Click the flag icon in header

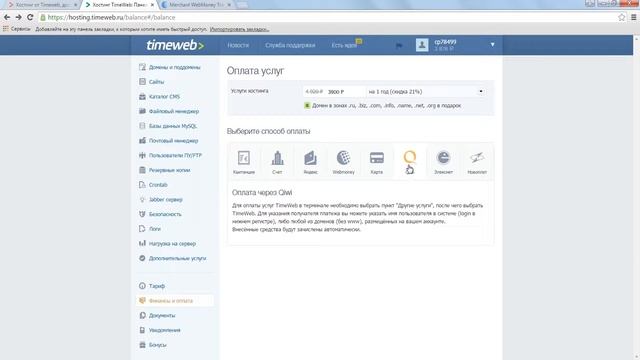[x=399, y=45]
